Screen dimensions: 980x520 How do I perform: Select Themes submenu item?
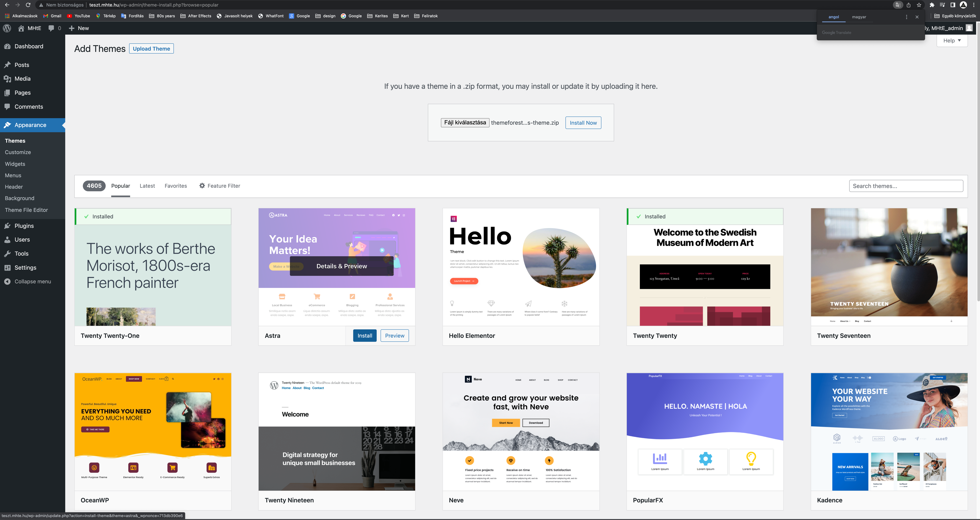pyautogui.click(x=15, y=141)
